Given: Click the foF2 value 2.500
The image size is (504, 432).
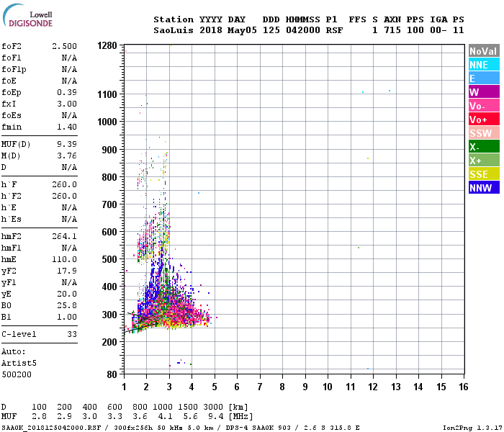Looking at the screenshot, I should (x=64, y=46).
